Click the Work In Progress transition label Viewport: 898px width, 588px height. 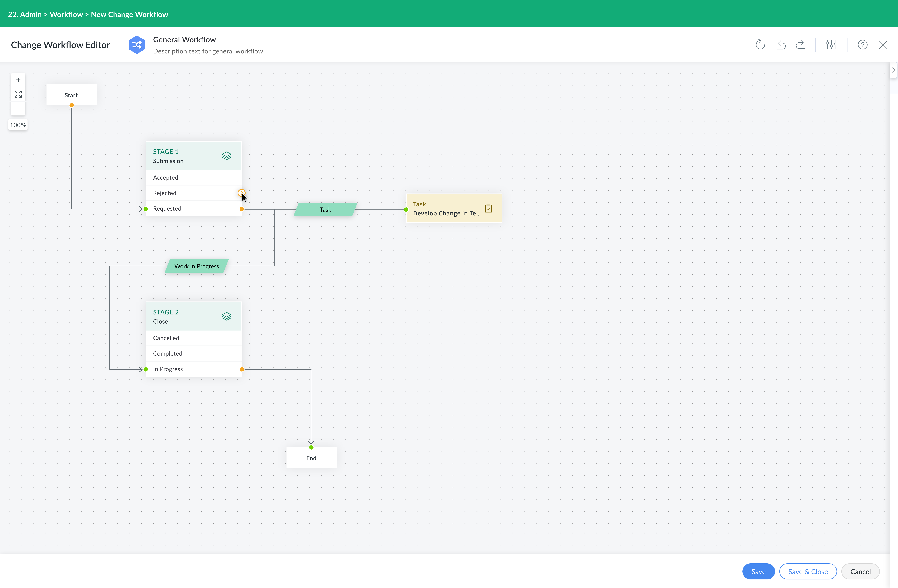pyautogui.click(x=197, y=266)
